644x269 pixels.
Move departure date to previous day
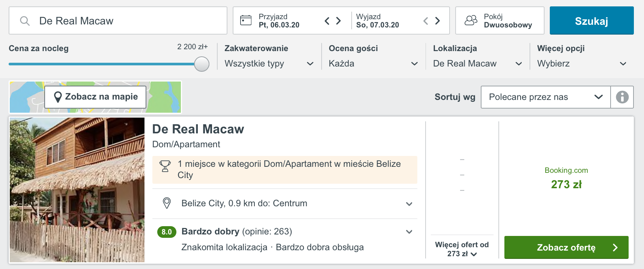[426, 21]
